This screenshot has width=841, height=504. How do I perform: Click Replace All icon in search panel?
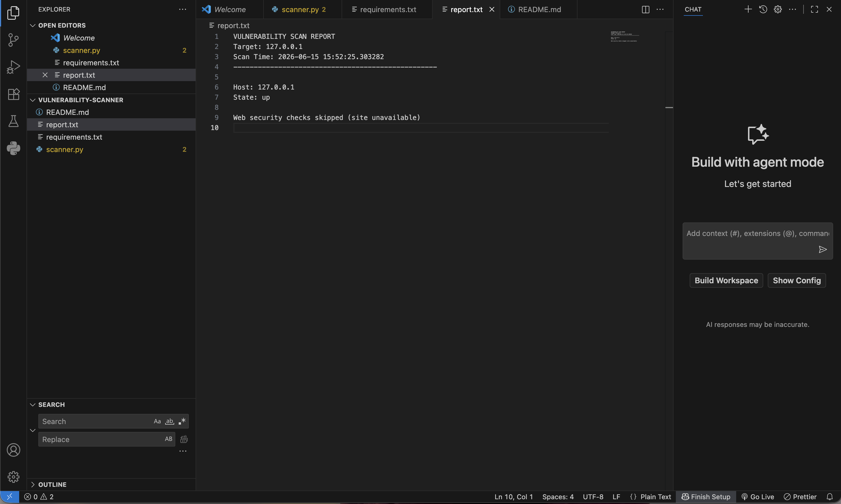pyautogui.click(x=183, y=439)
